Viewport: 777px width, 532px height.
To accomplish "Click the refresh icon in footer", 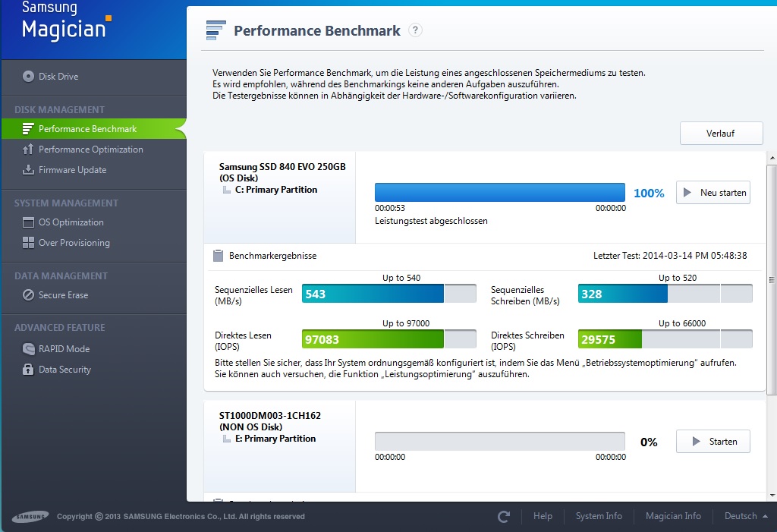I will tap(504, 517).
